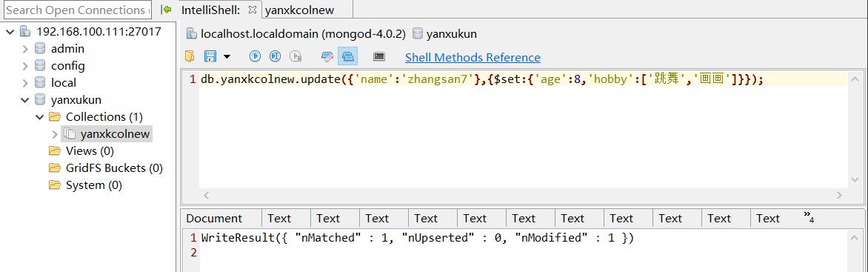
Task: Select Views (0) in the tree
Action: (90, 151)
